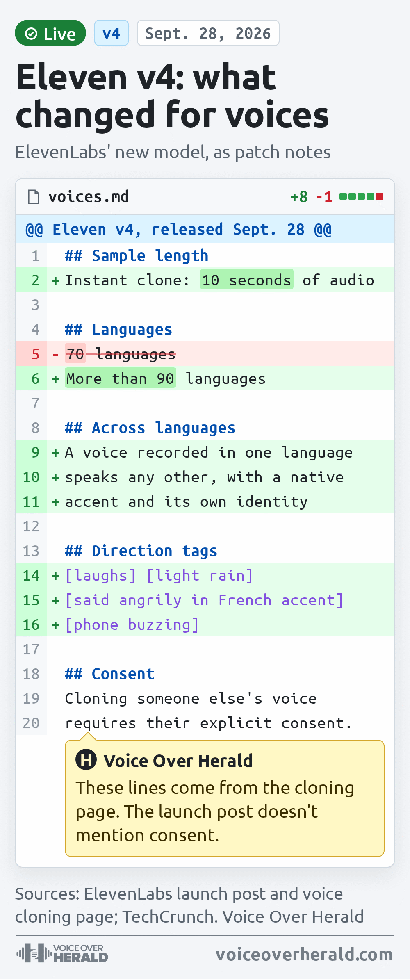This screenshot has height=980, width=410.
Task: Click the file icon beside voices.md
Action: (x=34, y=197)
